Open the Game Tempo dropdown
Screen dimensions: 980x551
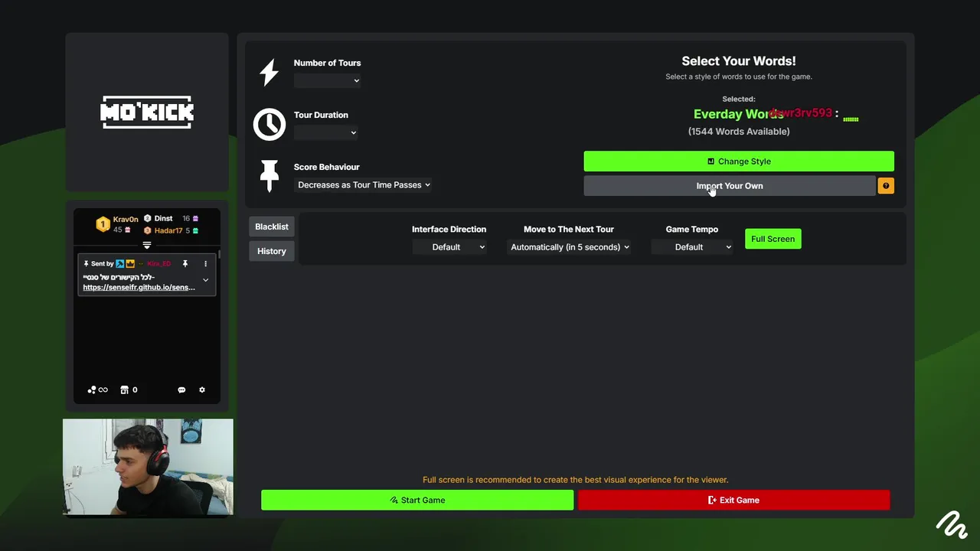[691, 247]
